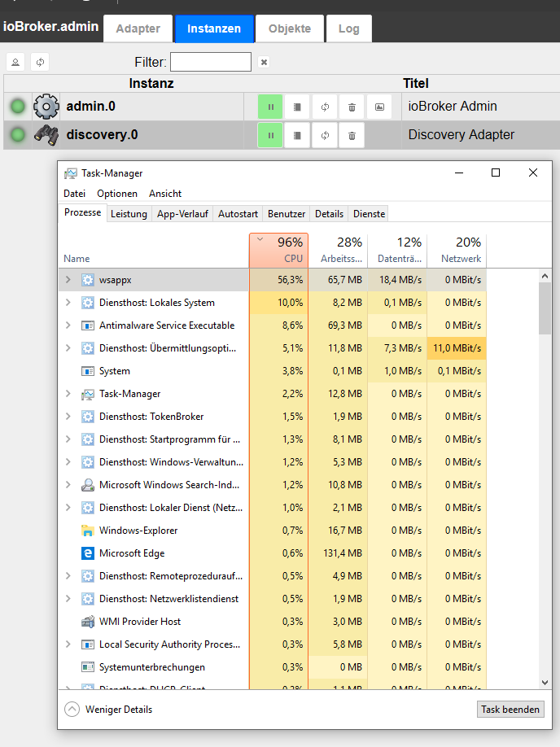Sort by the Arbeitsspeicher column header
Screen dimensions: 560x747
tap(338, 250)
